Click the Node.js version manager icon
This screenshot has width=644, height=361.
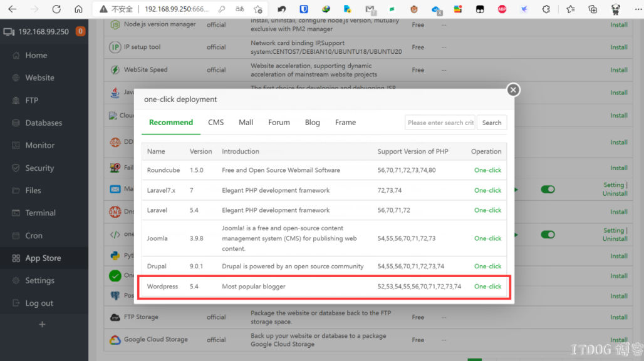point(115,24)
